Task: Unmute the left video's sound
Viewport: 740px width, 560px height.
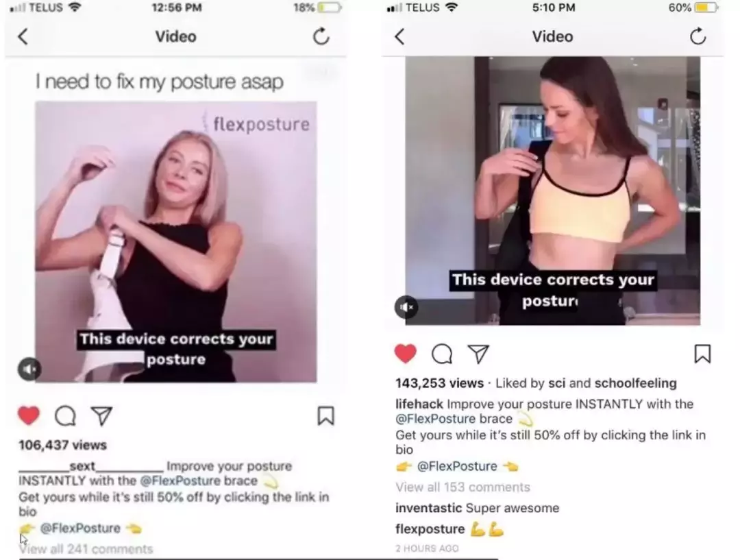Action: [29, 369]
